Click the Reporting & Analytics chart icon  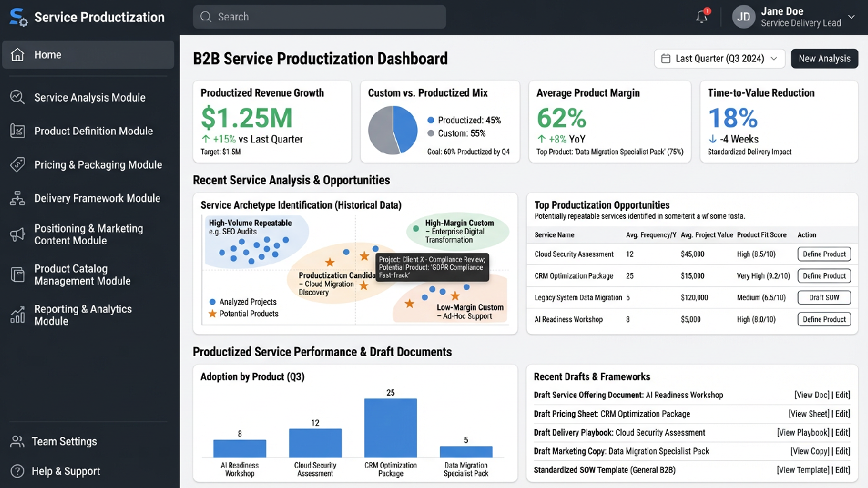click(x=18, y=314)
